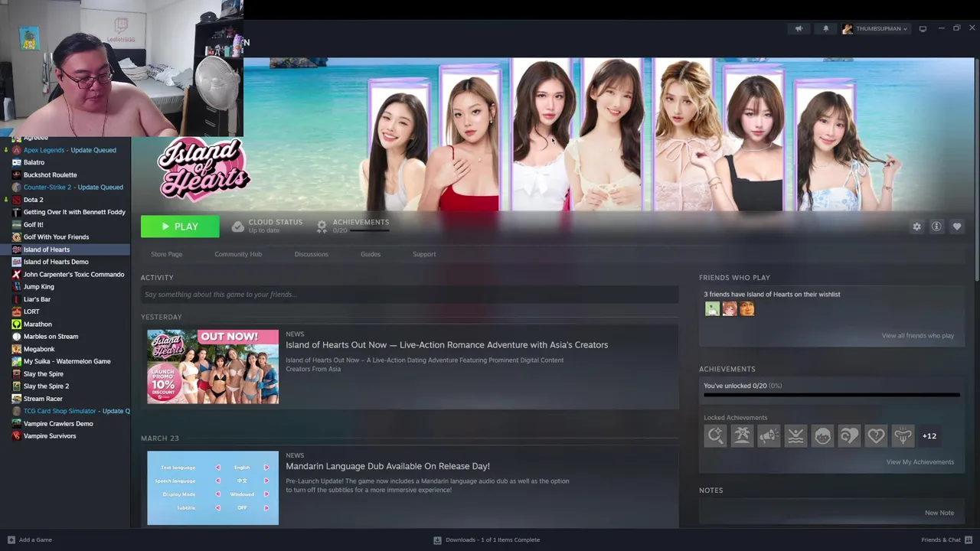
Task: View the megaphone locked achievement
Action: pos(769,436)
